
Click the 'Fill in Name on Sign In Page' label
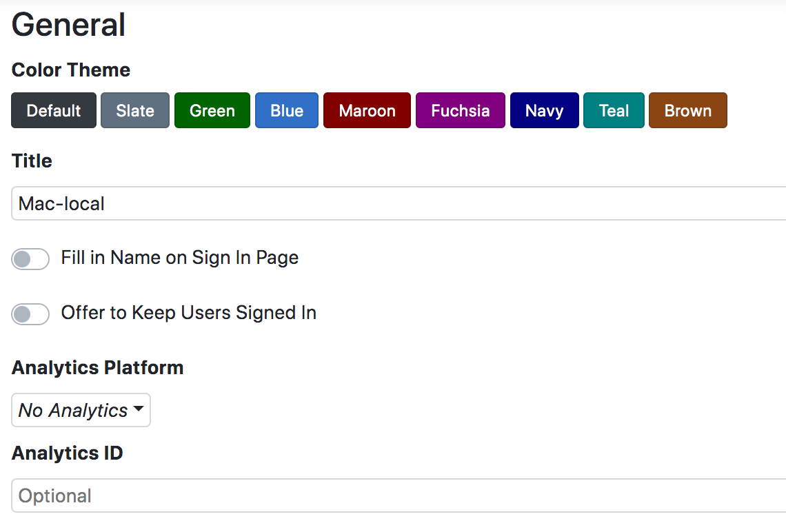click(x=179, y=258)
